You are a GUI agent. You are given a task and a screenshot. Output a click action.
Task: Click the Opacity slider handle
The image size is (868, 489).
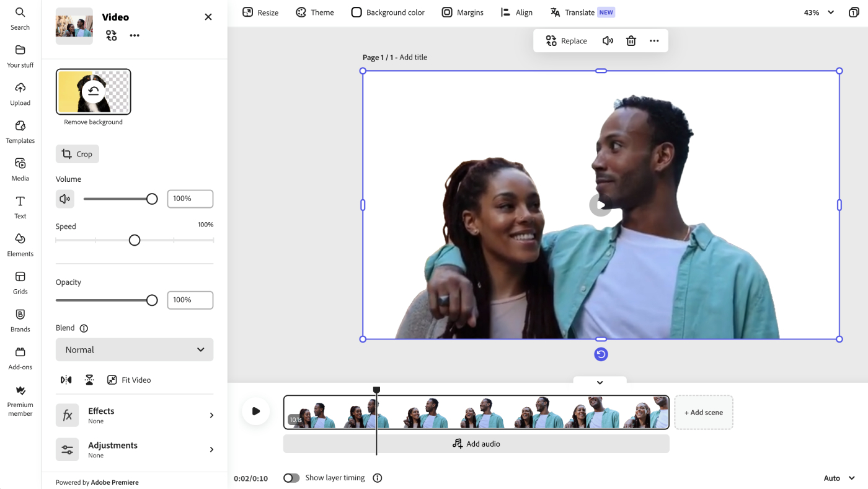click(152, 300)
